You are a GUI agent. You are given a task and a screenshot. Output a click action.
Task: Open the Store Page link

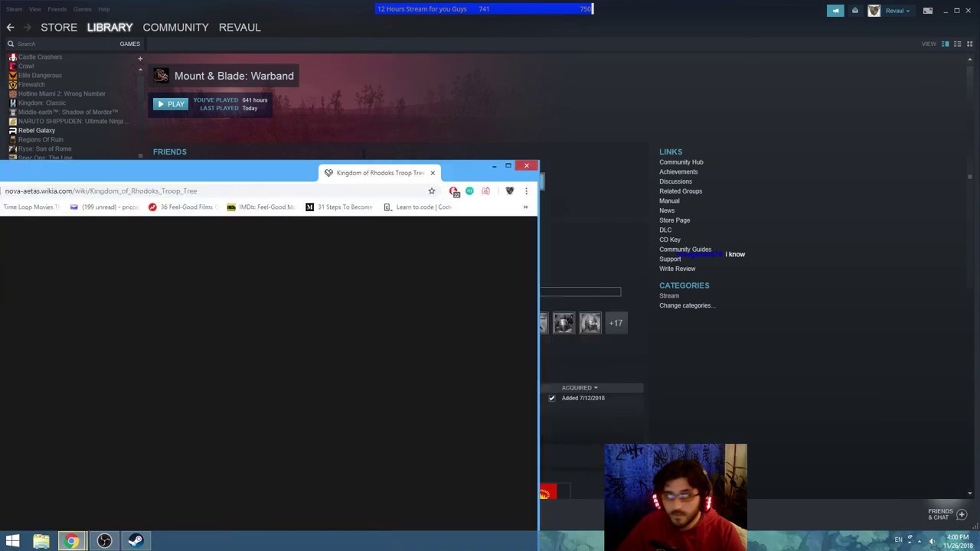(x=675, y=220)
